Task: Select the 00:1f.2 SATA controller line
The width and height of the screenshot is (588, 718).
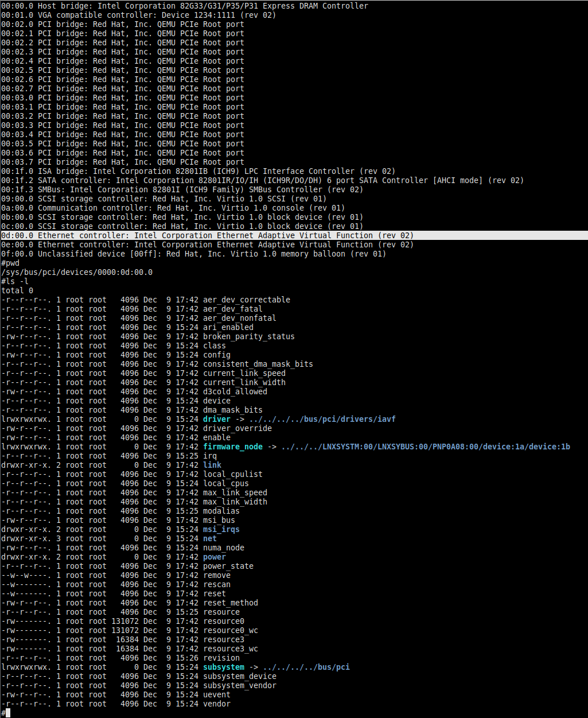Action: 263,180
